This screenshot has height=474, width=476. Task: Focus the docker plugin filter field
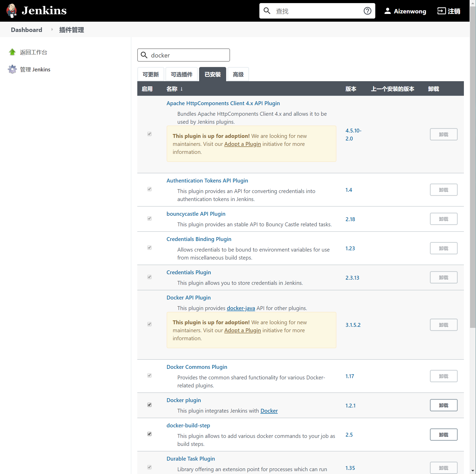[183, 55]
